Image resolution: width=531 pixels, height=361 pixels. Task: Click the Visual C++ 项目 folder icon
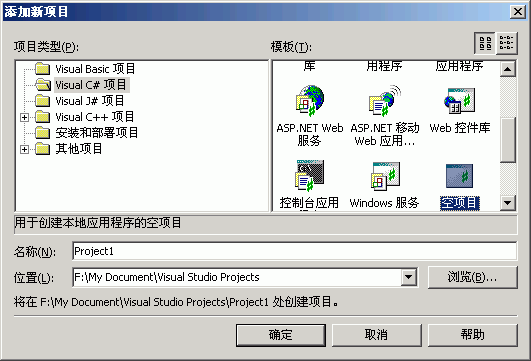point(43,117)
